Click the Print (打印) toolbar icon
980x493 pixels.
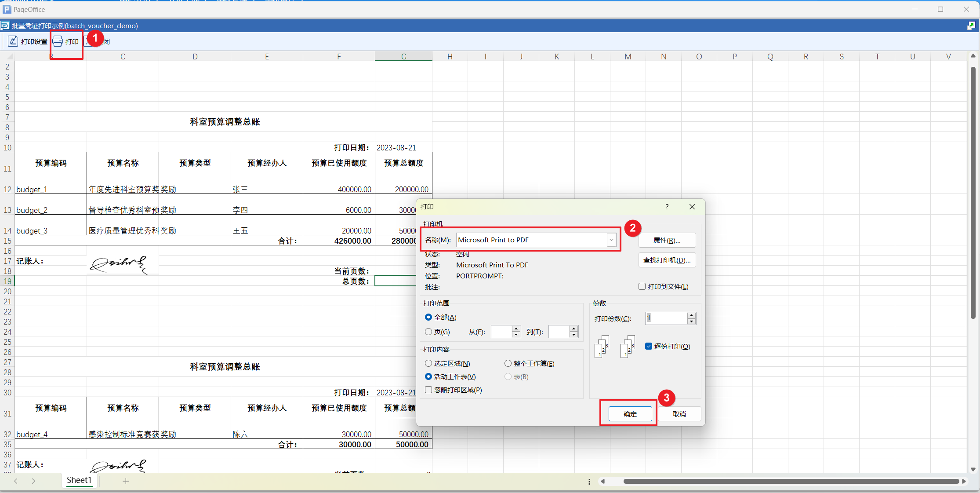point(58,41)
